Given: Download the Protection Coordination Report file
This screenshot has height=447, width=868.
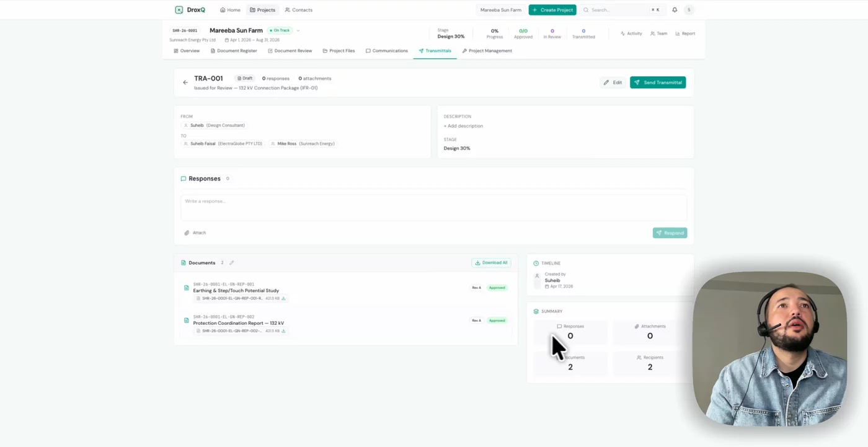Looking at the screenshot, I should 284,331.
